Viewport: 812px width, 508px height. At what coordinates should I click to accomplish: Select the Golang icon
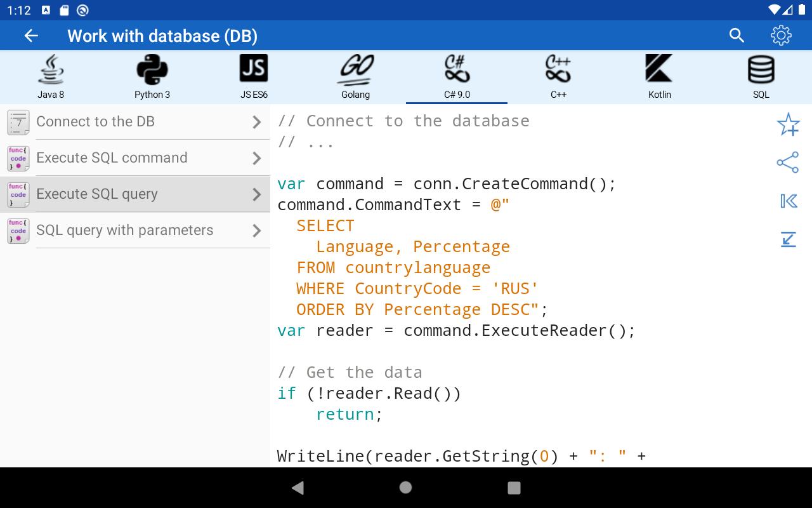tap(355, 69)
